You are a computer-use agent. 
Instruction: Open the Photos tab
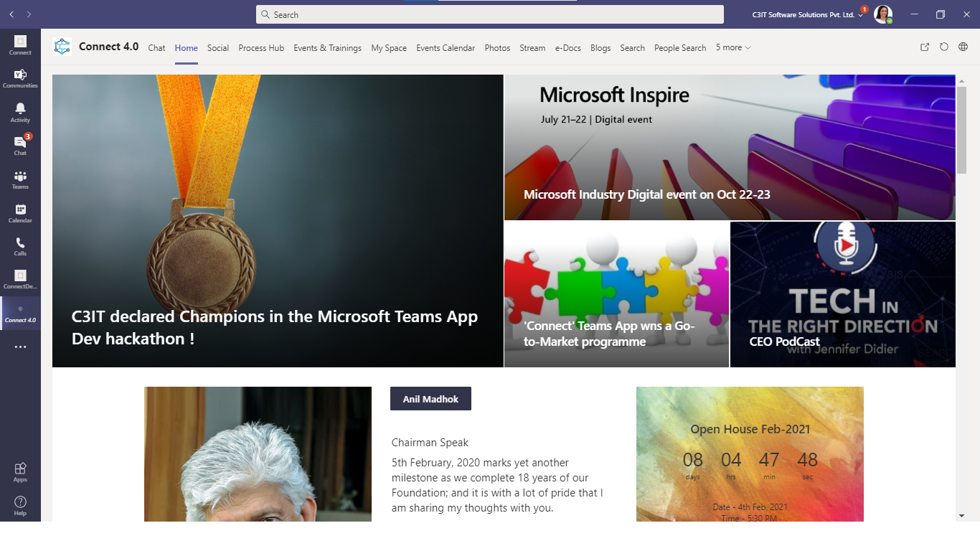(x=497, y=48)
